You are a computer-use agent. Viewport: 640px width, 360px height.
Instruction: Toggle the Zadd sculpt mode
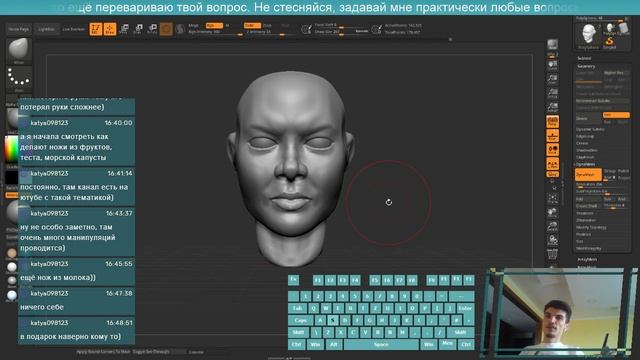tap(252, 25)
